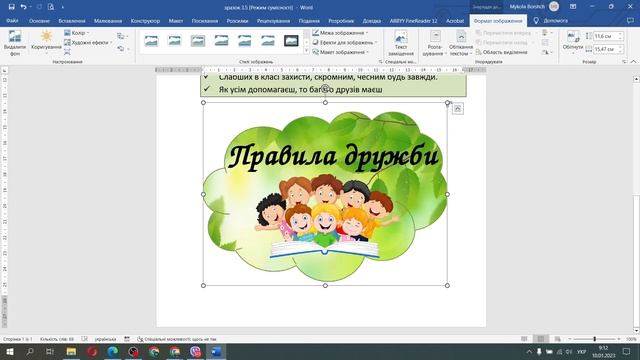Click the Mykola Borshch account name

click(x=527, y=7)
